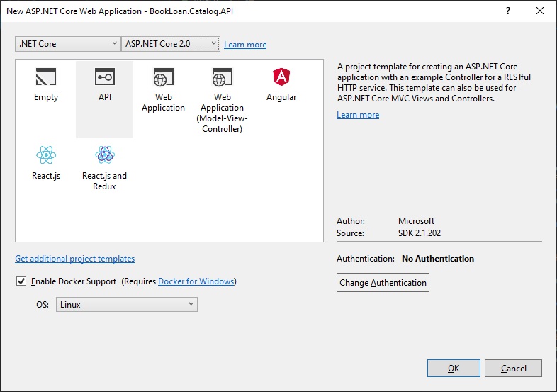
Task: Follow the Docker for Windows link
Action: [196, 281]
